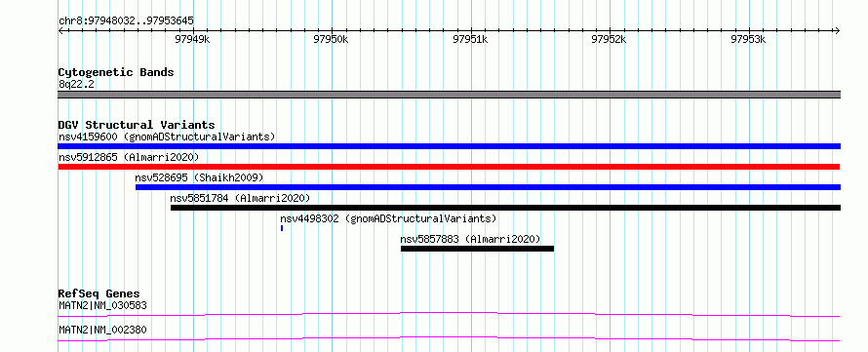Click the Cytogenetic Bands track title
868x352 pixels.
pos(116,72)
